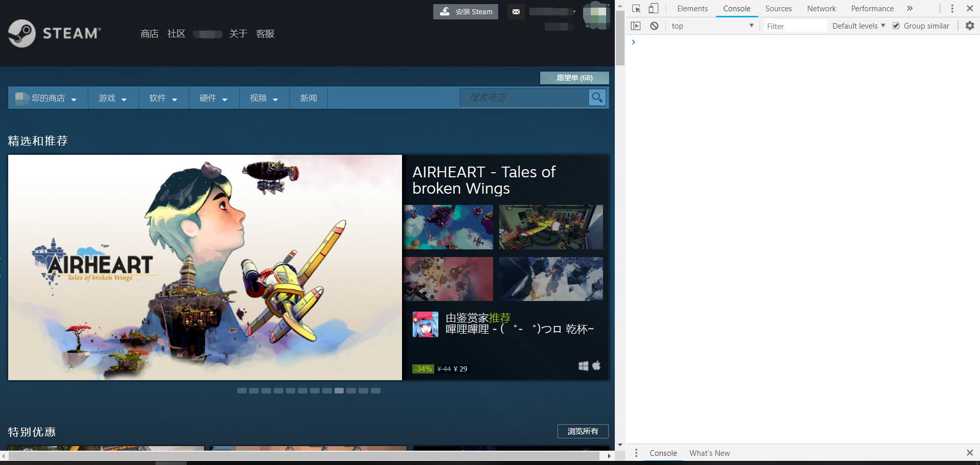Image resolution: width=980 pixels, height=465 pixels.
Task: Click the 搜索商店 search field
Action: (524, 97)
